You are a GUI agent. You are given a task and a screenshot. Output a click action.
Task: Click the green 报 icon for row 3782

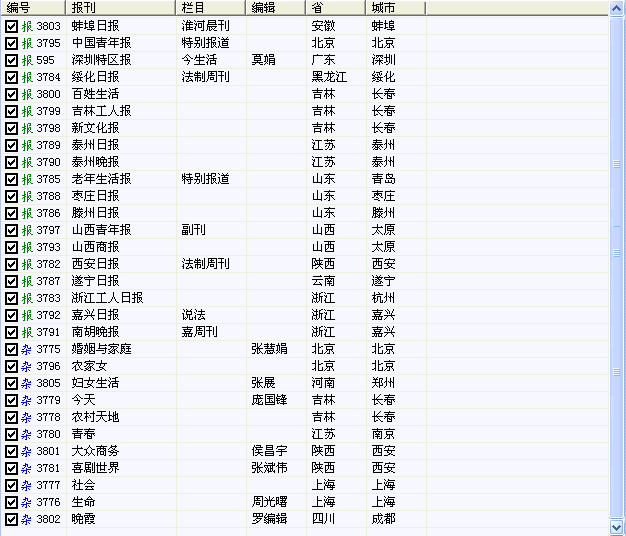tap(27, 264)
